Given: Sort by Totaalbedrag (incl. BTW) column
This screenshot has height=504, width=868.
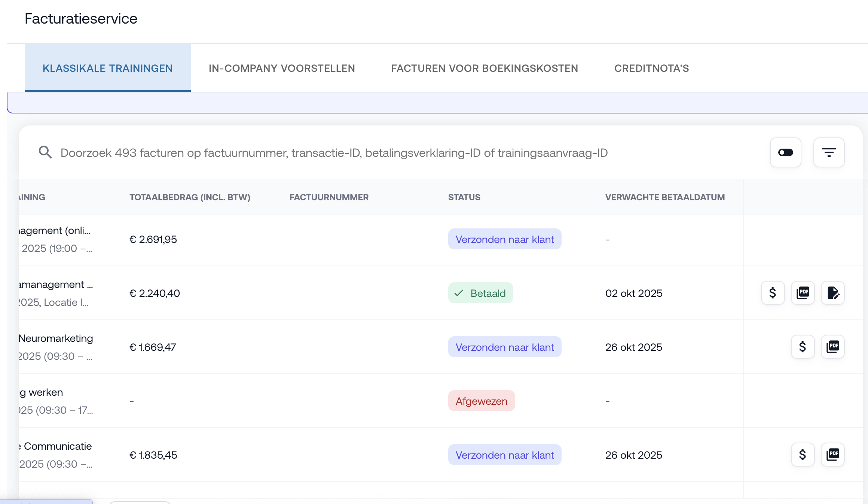Looking at the screenshot, I should pyautogui.click(x=190, y=197).
